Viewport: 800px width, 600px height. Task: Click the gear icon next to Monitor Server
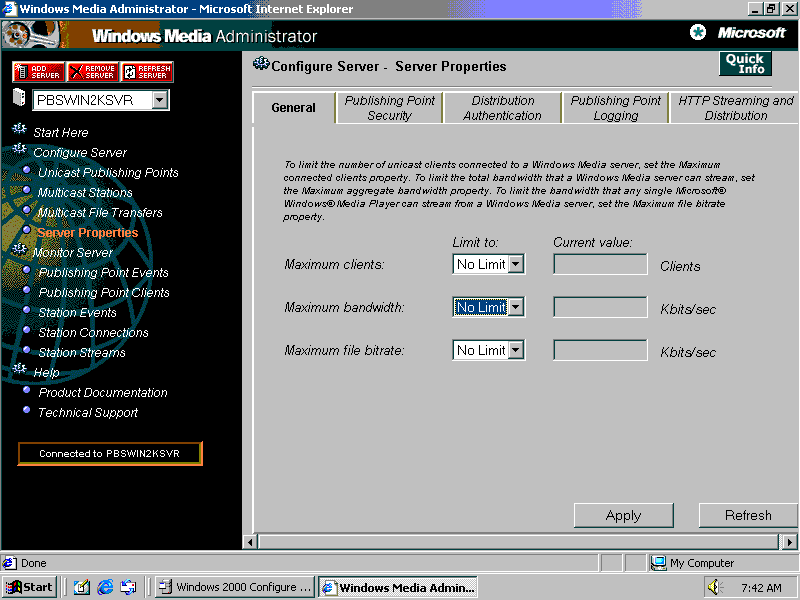(x=19, y=249)
